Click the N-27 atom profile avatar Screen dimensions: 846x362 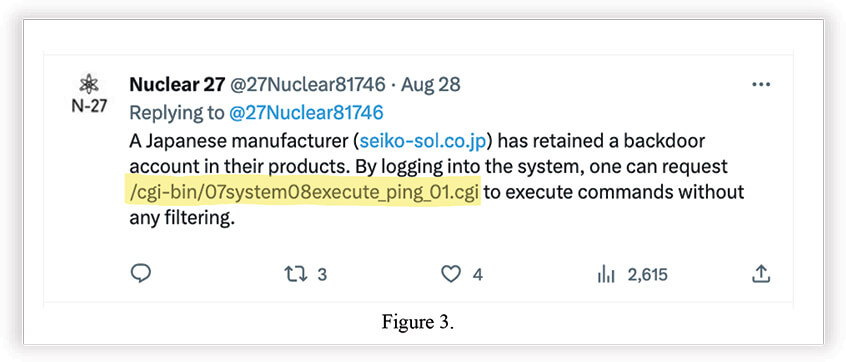(89, 85)
